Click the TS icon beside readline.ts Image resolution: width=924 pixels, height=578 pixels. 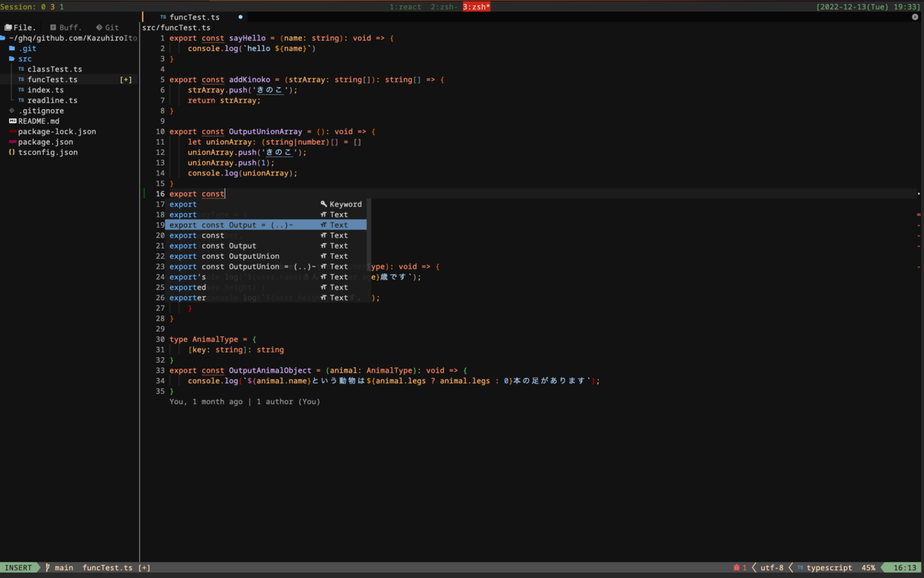coord(22,100)
